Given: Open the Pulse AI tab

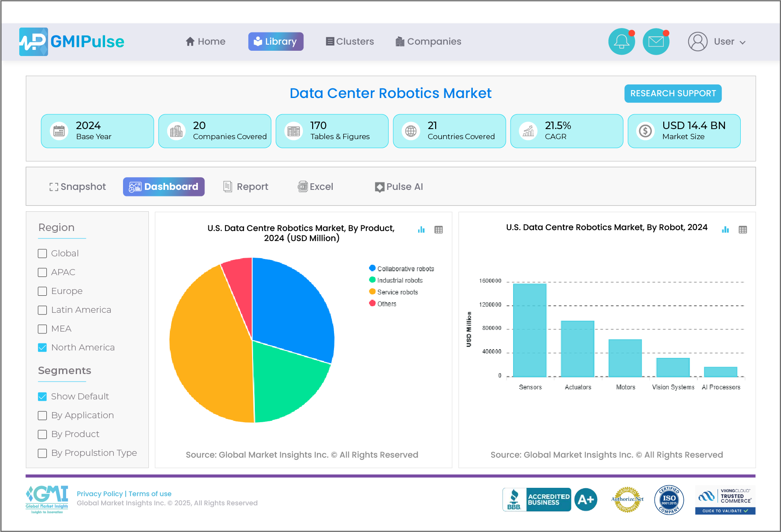Looking at the screenshot, I should pyautogui.click(x=399, y=187).
